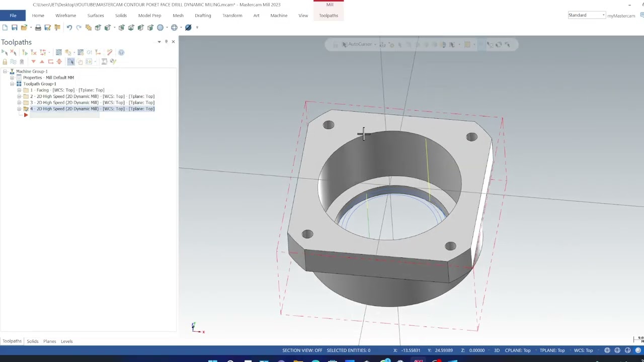
Task: Click the wireframe globe icon in top toolbar
Action: (x=174, y=28)
